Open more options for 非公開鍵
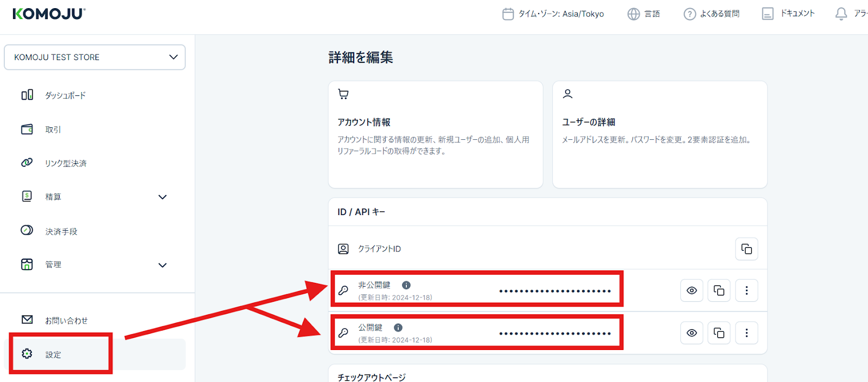Viewport: 868px width, 382px height. (746, 290)
